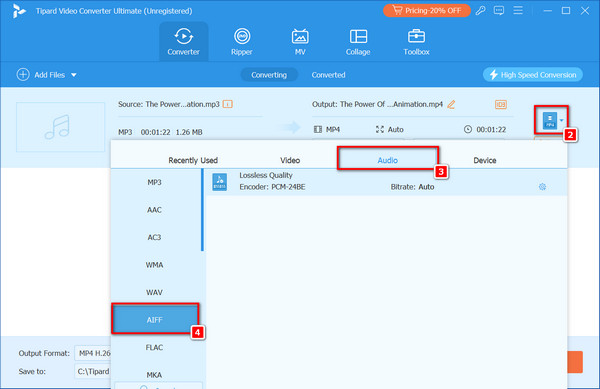Switch to the Converted tab
Image resolution: width=600 pixels, height=389 pixels.
tap(328, 75)
